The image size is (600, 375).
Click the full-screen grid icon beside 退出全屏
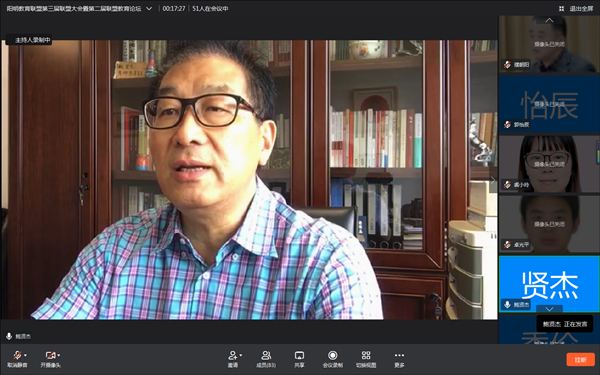pyautogui.click(x=561, y=9)
